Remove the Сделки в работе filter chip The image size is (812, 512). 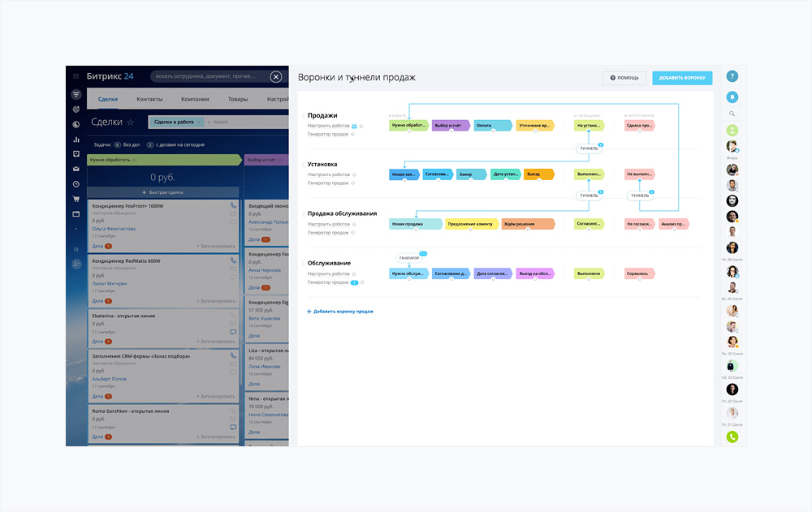click(x=201, y=122)
